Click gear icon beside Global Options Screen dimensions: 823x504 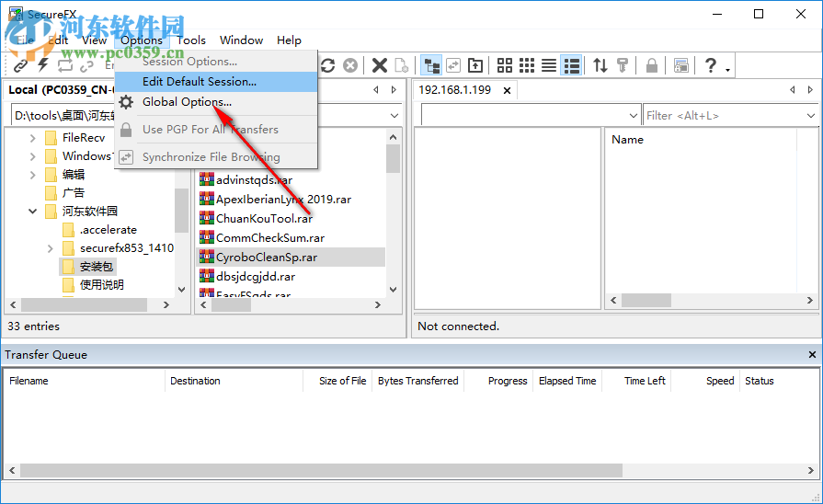pos(125,102)
